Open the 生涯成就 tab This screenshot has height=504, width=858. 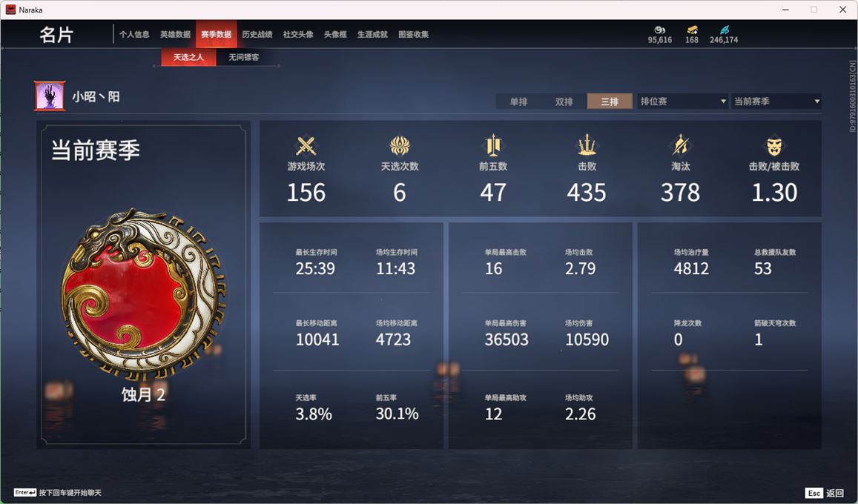click(372, 34)
